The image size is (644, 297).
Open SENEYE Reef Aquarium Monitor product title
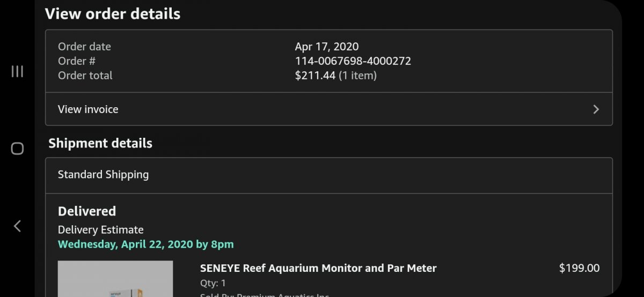318,268
